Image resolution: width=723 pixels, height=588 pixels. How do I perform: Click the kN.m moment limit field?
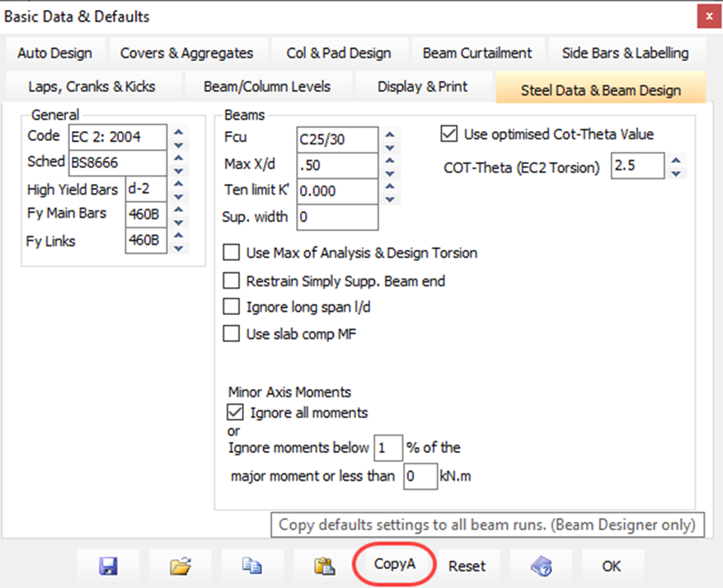click(420, 476)
